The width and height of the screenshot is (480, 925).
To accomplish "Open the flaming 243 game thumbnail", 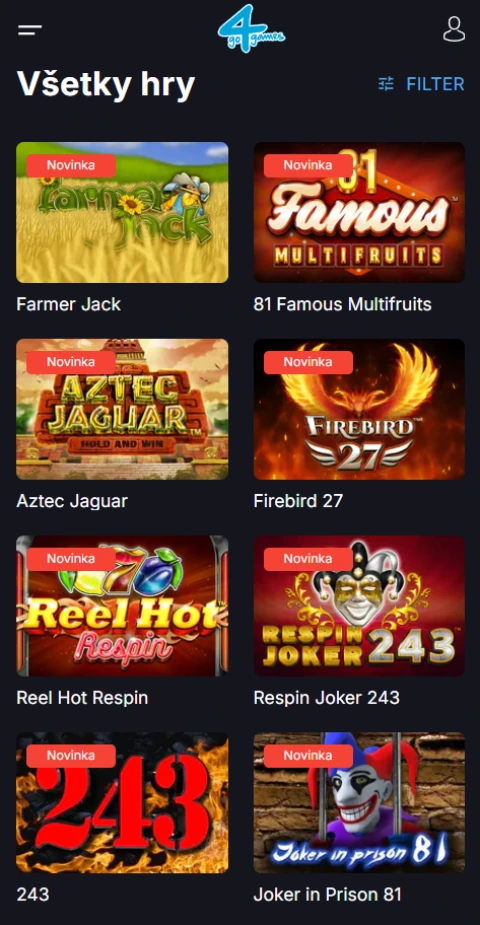I will tap(122, 802).
